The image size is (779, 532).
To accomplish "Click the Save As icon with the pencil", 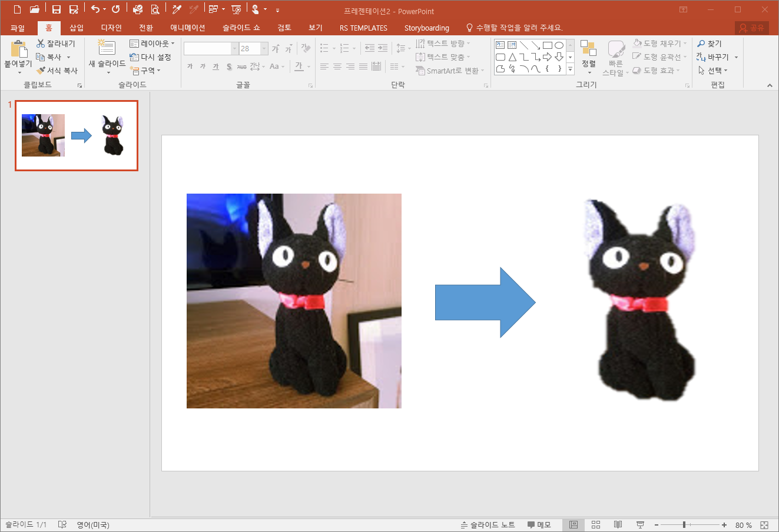I will 74,9.
